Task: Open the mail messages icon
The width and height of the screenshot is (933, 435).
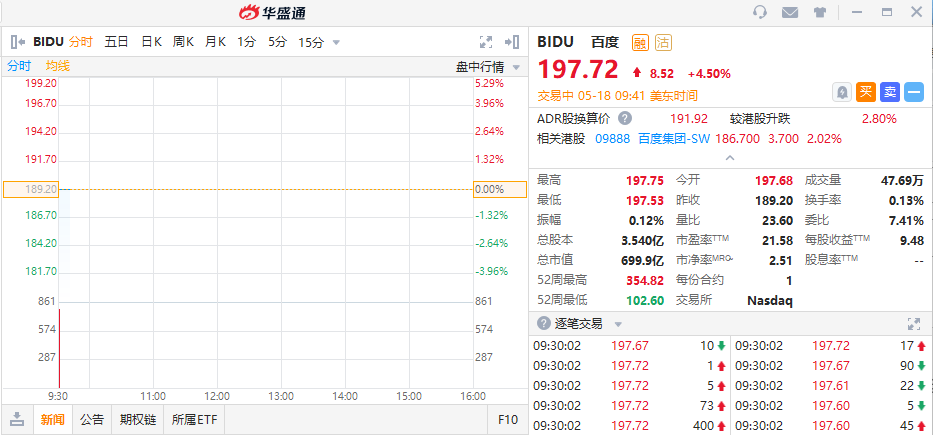Action: [x=790, y=12]
